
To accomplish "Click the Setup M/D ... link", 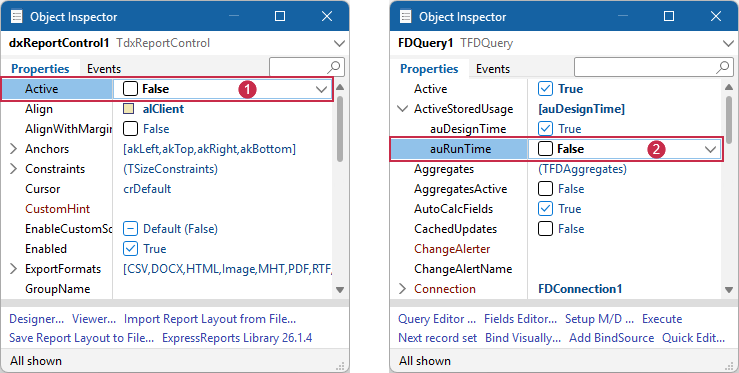I will tap(599, 319).
